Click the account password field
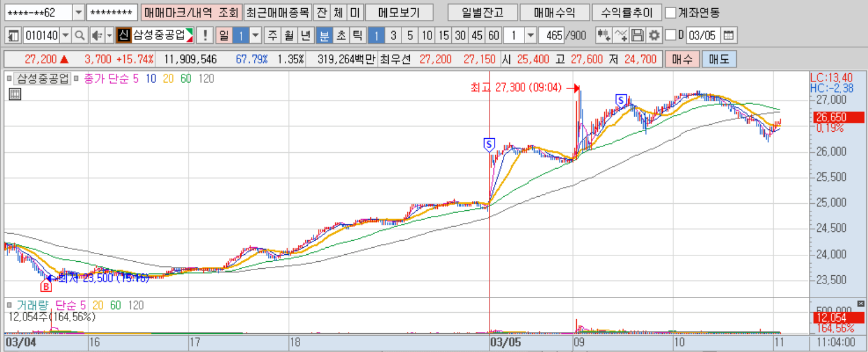The width and height of the screenshot is (868, 352). click(112, 12)
